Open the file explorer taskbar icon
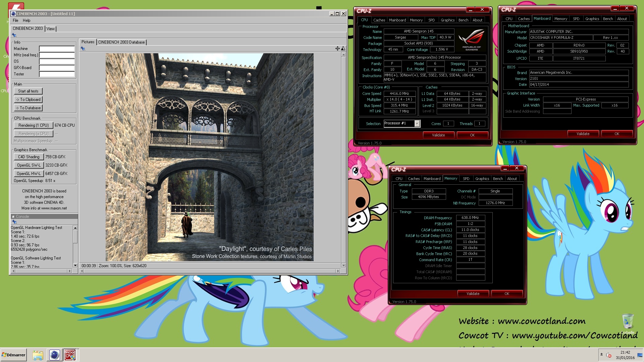Image resolution: width=644 pixels, height=362 pixels. (x=38, y=355)
